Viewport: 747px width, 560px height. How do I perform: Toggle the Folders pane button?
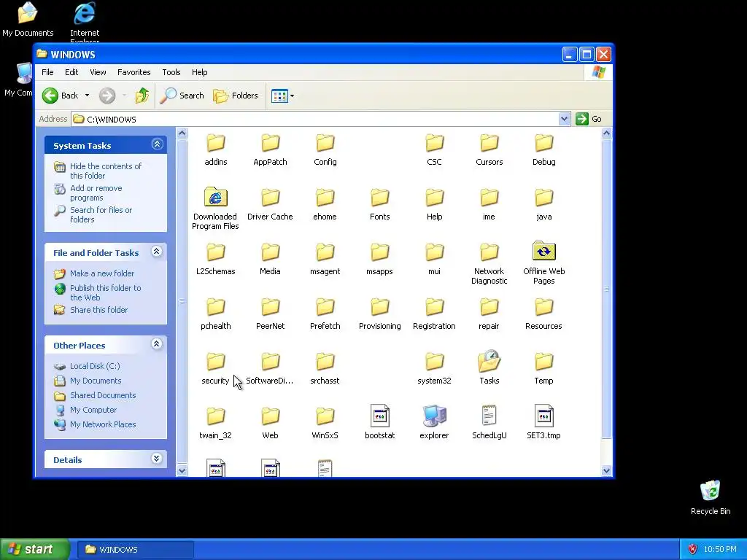point(236,96)
